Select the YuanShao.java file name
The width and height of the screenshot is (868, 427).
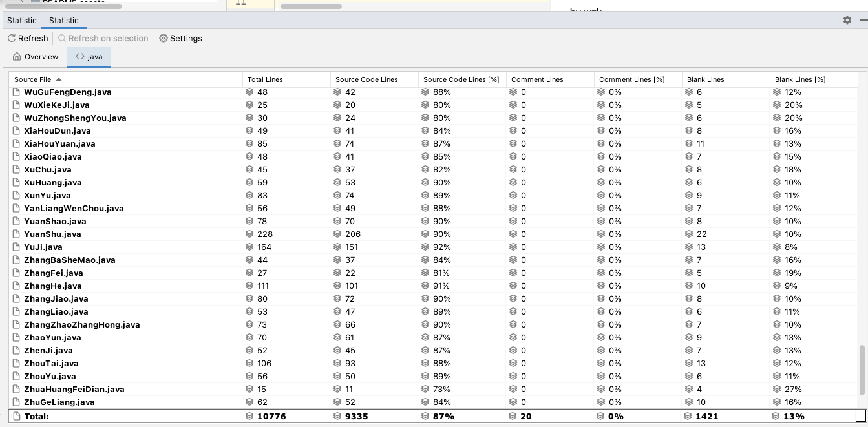pos(55,221)
